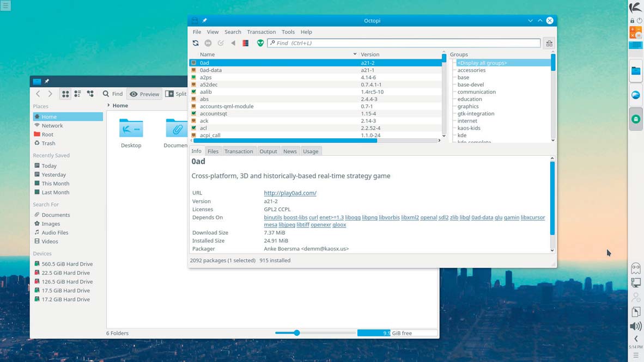The width and height of the screenshot is (644, 362).
Task: Switch file manager to Details tree view
Action: (x=90, y=94)
